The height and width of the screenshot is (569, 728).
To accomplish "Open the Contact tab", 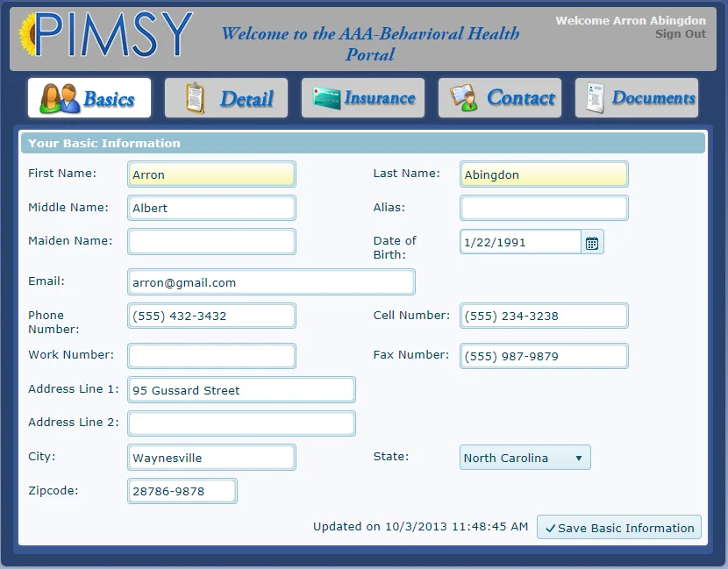I will (500, 97).
